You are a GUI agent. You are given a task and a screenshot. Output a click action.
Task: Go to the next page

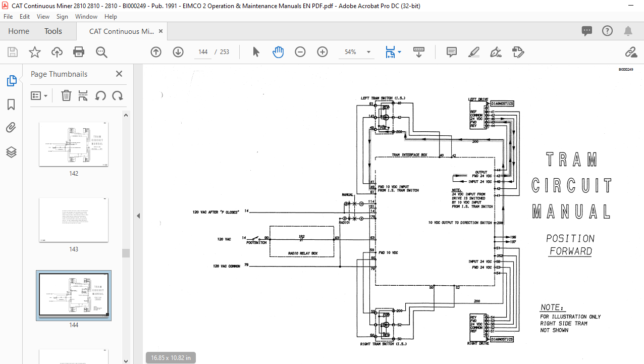[x=178, y=52]
